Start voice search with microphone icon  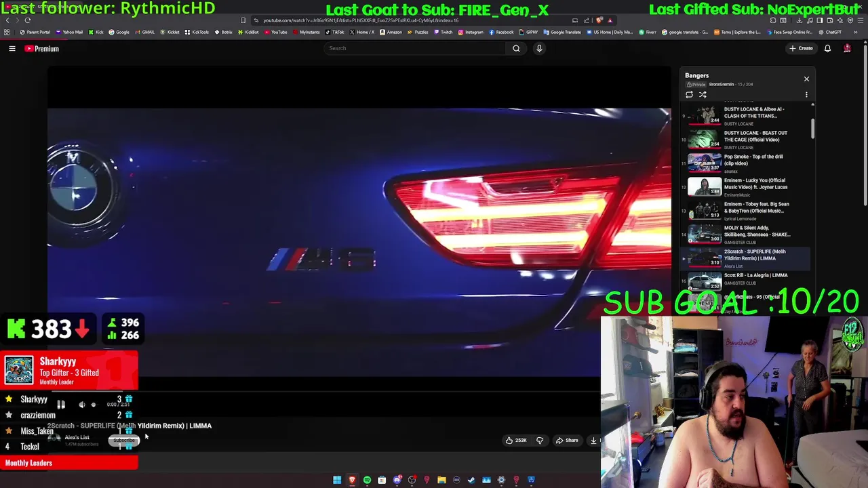point(539,48)
